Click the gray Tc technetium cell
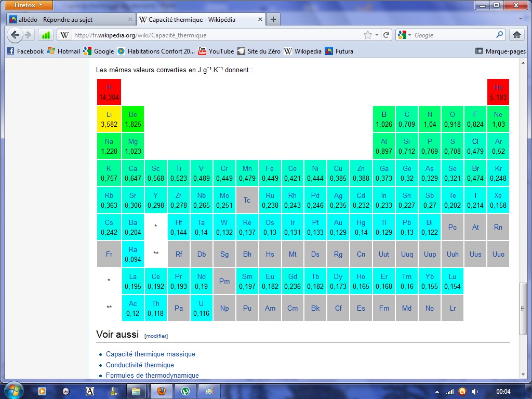This screenshot has width=532, height=399. 247,200
